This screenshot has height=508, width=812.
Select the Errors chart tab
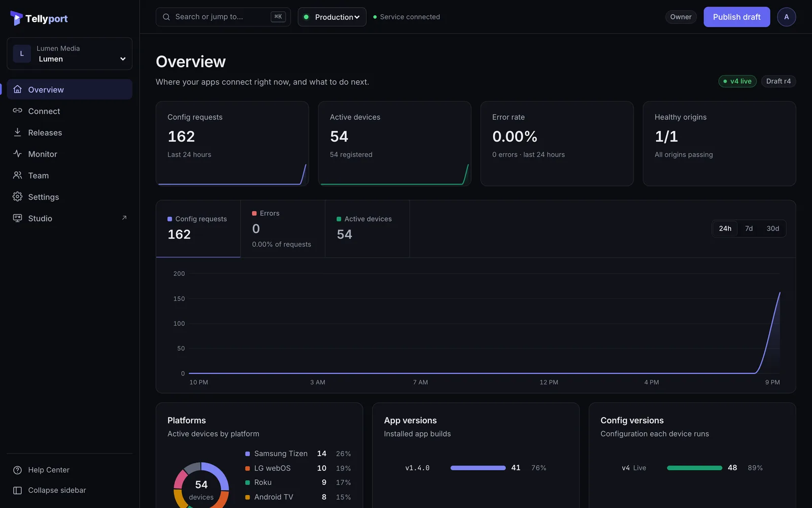pyautogui.click(x=283, y=229)
